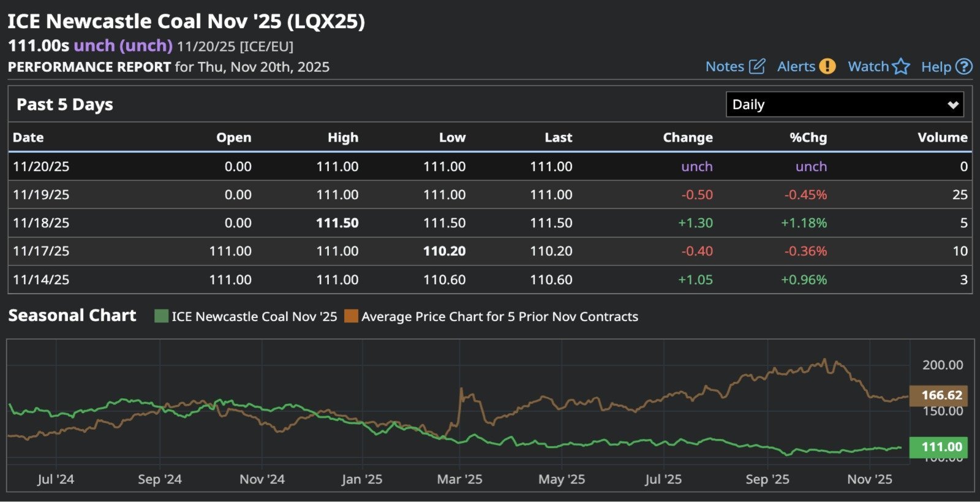Click the Alerts exclamation mark icon
This screenshot has width=980, height=502.
(x=827, y=66)
